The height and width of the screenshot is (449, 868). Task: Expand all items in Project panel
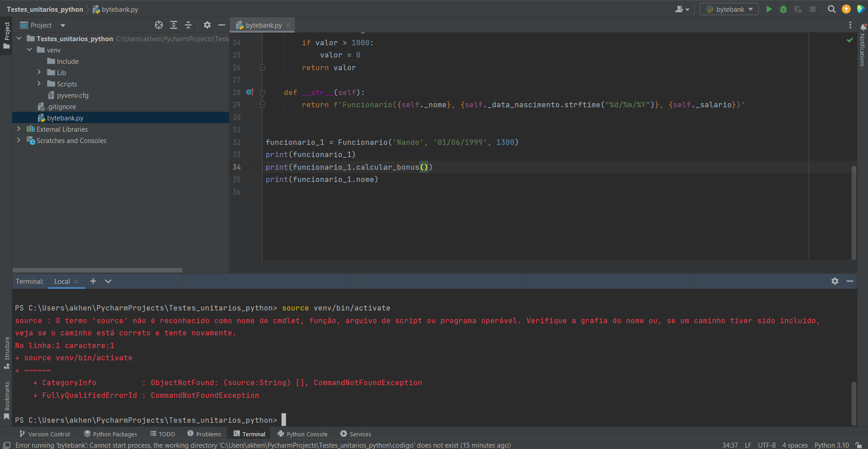tap(174, 25)
